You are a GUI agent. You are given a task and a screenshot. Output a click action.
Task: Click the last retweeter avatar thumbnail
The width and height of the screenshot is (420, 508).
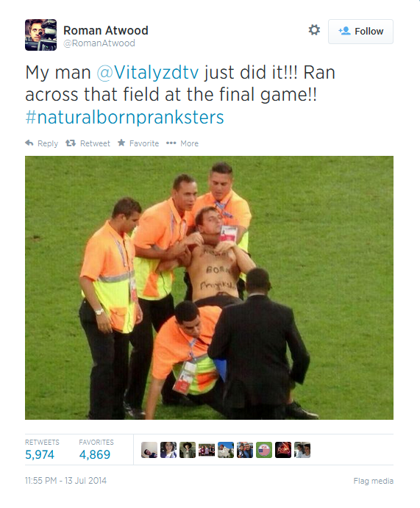pos(302,450)
